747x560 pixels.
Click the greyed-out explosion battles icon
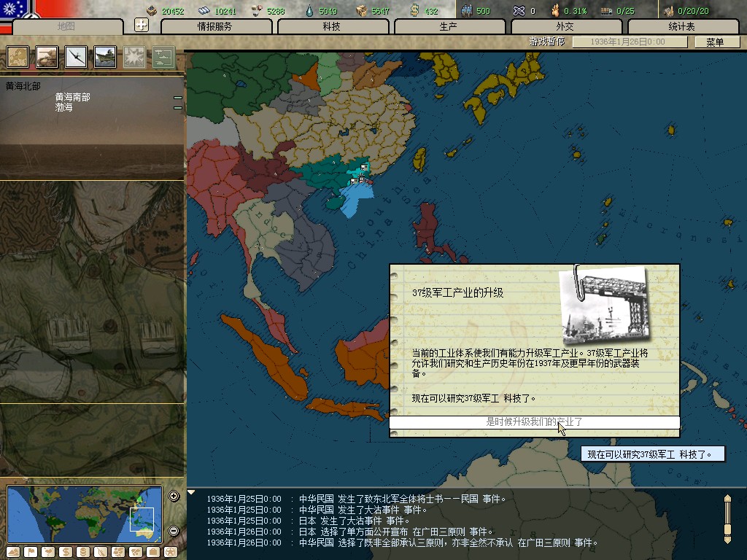[134, 57]
